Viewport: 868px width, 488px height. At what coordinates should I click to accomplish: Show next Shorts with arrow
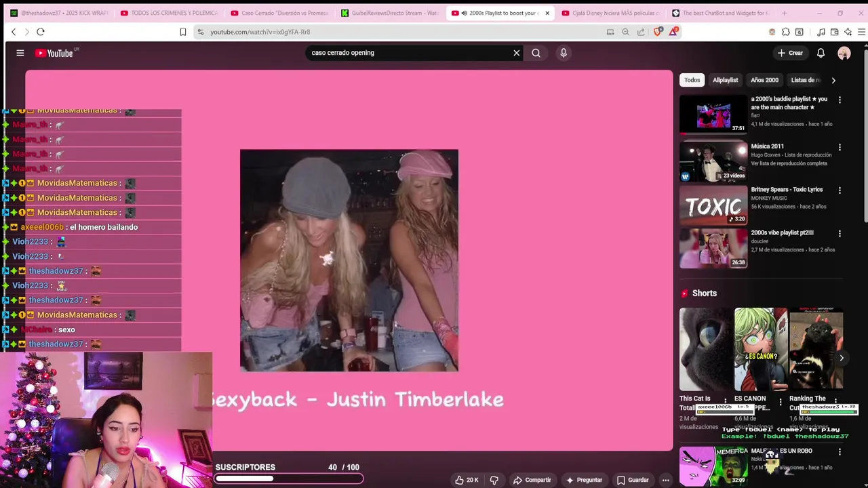coord(842,358)
